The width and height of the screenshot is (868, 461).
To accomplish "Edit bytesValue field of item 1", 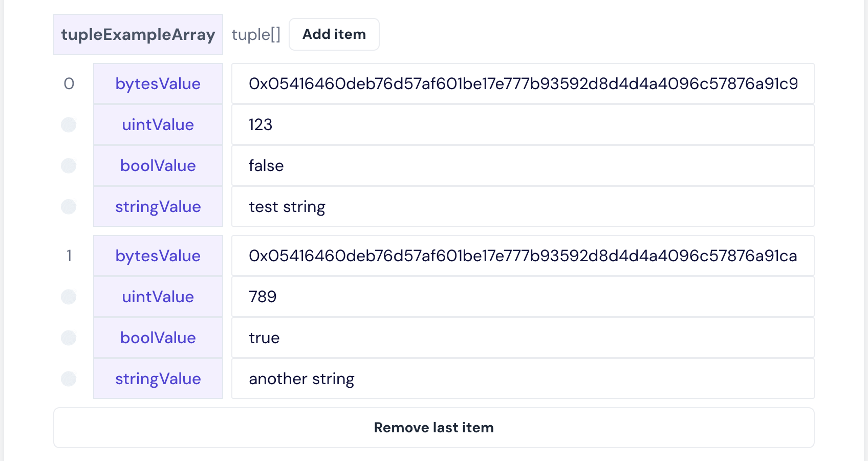I will tap(523, 256).
